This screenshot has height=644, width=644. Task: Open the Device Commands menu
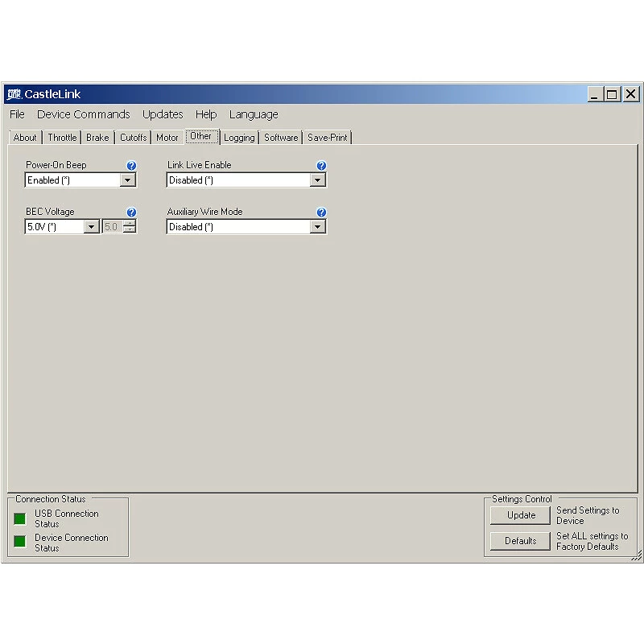click(x=83, y=114)
